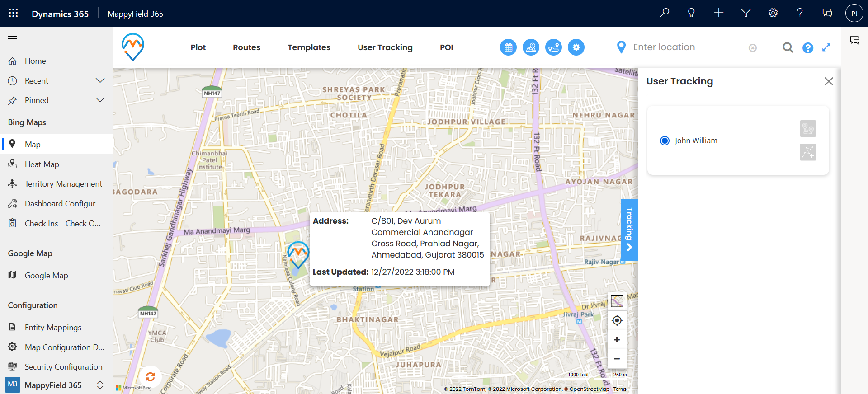868x394 pixels.
Task: Open Google Map in sidebar
Action: (x=56, y=275)
